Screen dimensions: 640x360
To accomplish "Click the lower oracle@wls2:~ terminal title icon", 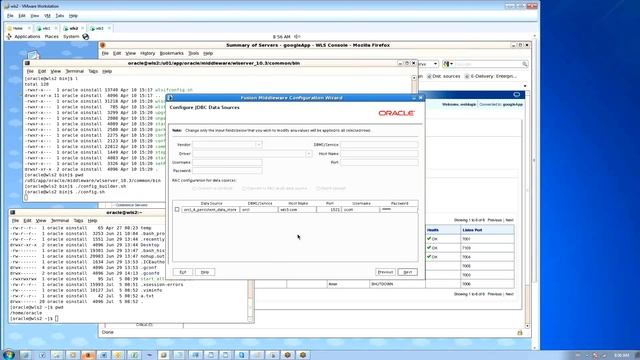I will pyautogui.click(x=13, y=213).
